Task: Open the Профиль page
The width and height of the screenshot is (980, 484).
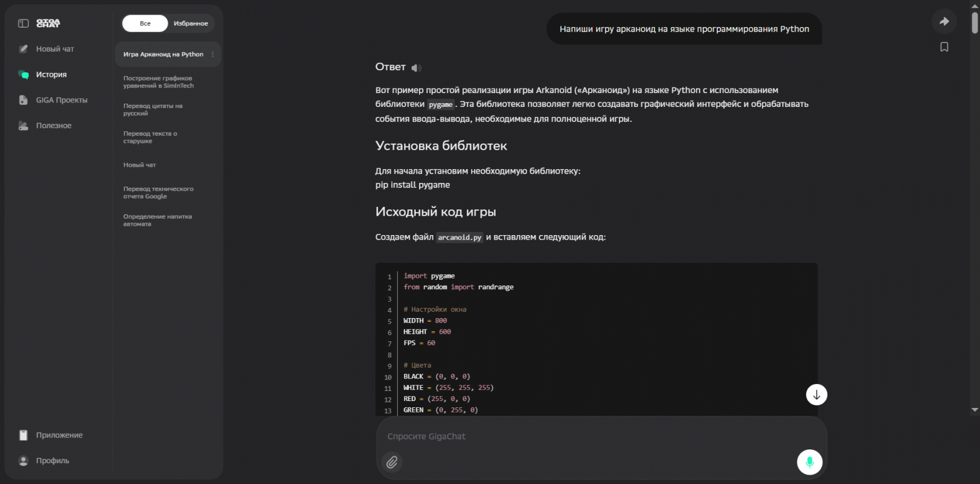Action: coord(52,461)
